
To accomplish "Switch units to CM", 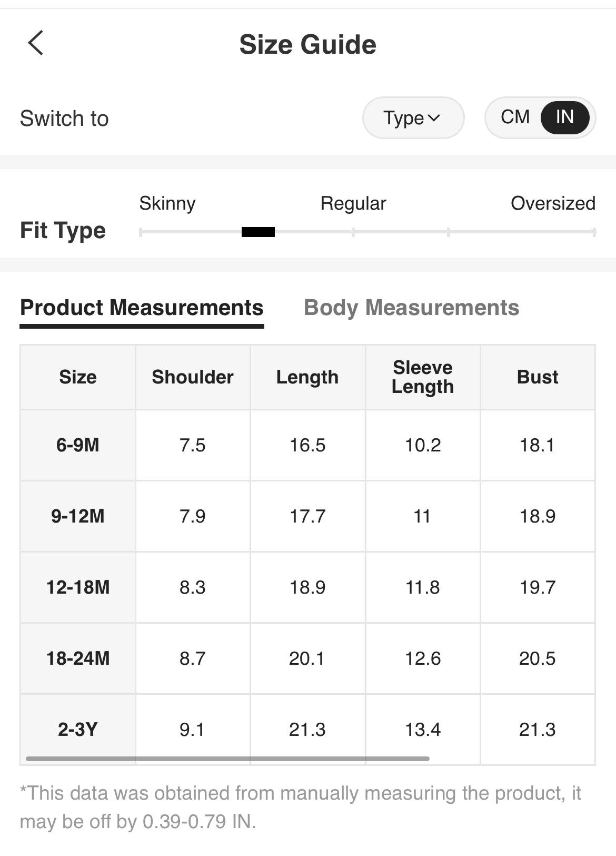I will pos(514,117).
